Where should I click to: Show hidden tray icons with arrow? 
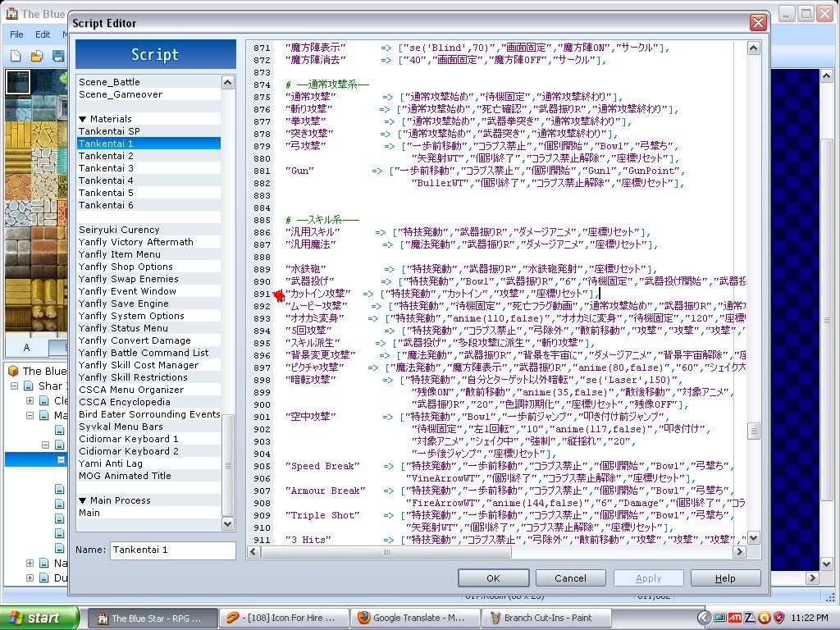[705, 618]
